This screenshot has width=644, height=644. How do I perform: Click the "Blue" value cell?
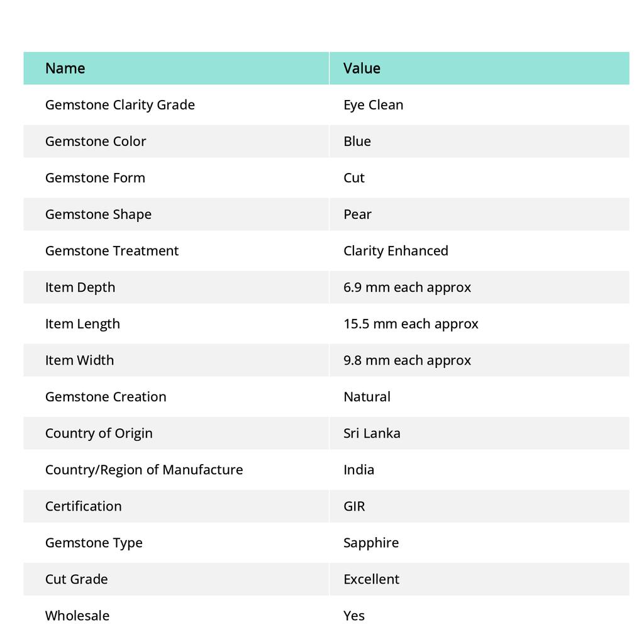(357, 142)
